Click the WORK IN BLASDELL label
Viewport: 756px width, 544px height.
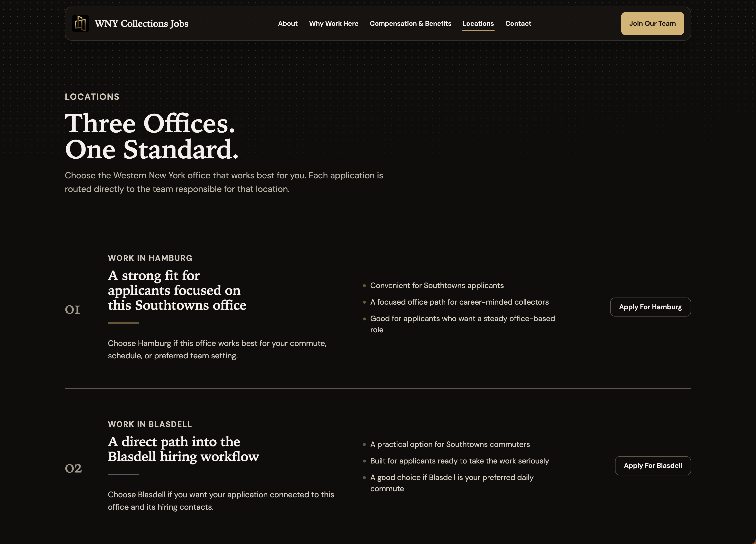point(150,424)
